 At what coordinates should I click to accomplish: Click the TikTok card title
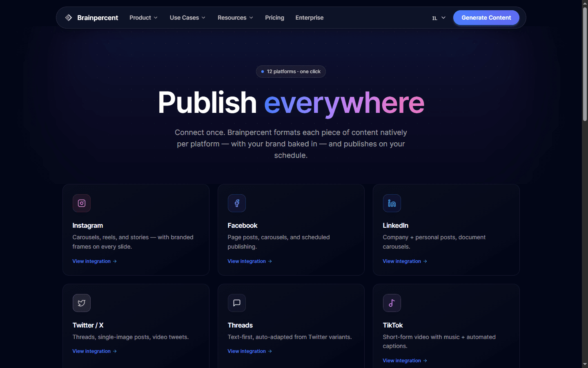[x=393, y=325]
